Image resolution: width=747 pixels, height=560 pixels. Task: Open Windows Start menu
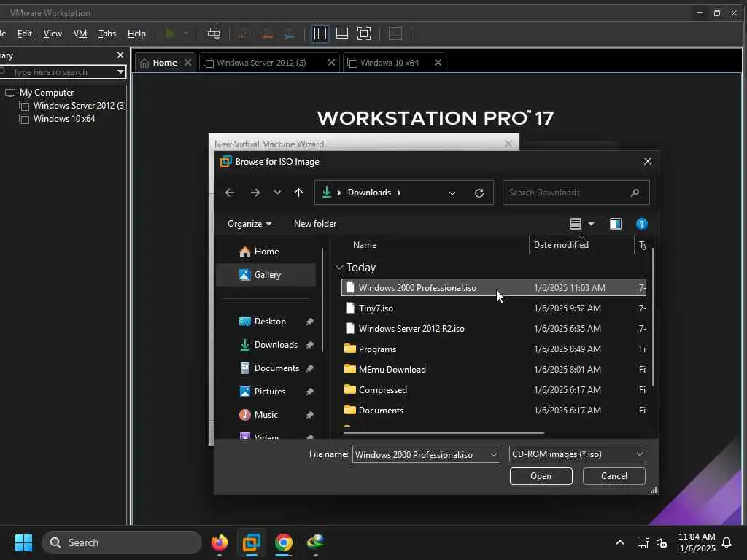[23, 542]
